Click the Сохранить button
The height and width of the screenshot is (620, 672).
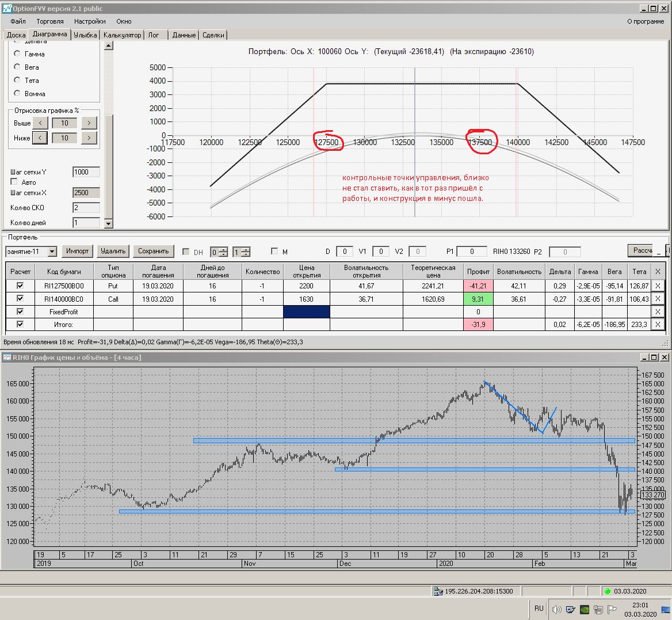(154, 251)
